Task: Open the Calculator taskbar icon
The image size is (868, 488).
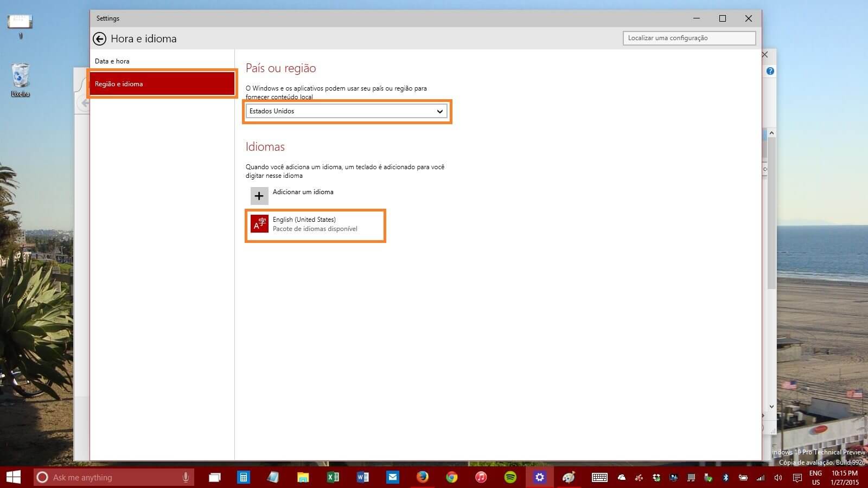Action: 244,477
